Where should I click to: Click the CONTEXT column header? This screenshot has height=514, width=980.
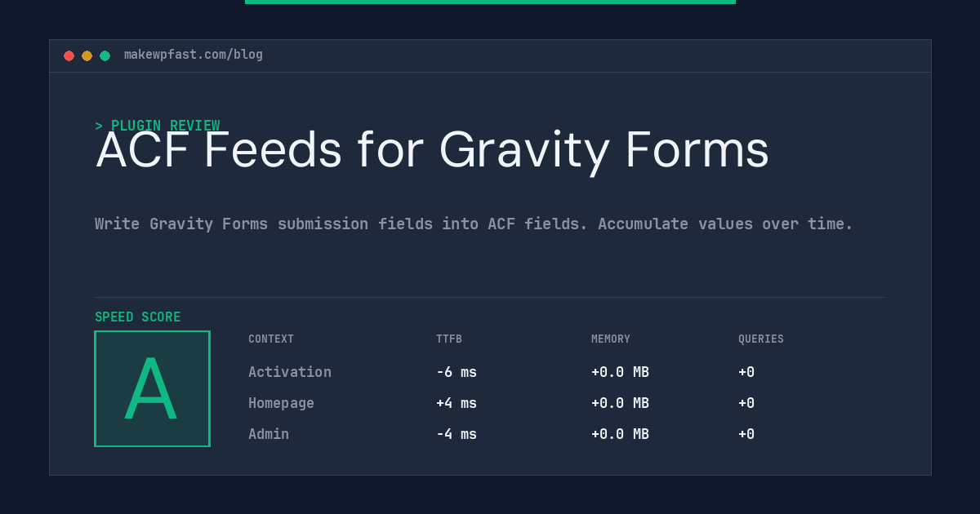pos(271,339)
